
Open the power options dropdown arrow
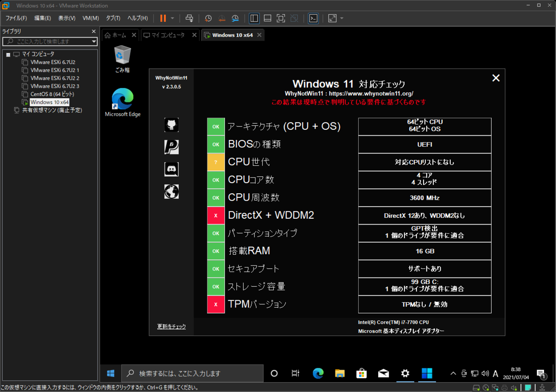coord(172,19)
